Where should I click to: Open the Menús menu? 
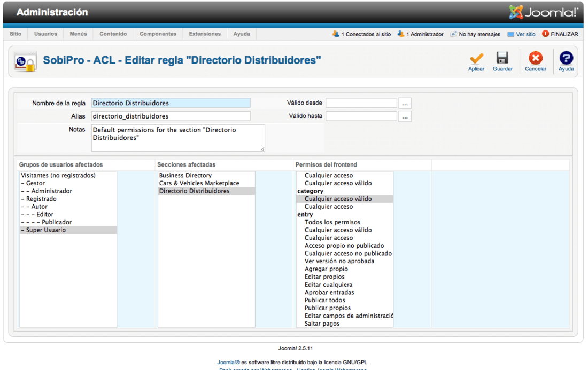78,34
